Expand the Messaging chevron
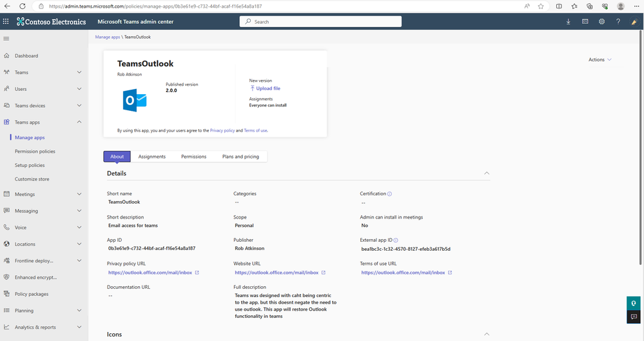644x341 pixels. [x=79, y=211]
